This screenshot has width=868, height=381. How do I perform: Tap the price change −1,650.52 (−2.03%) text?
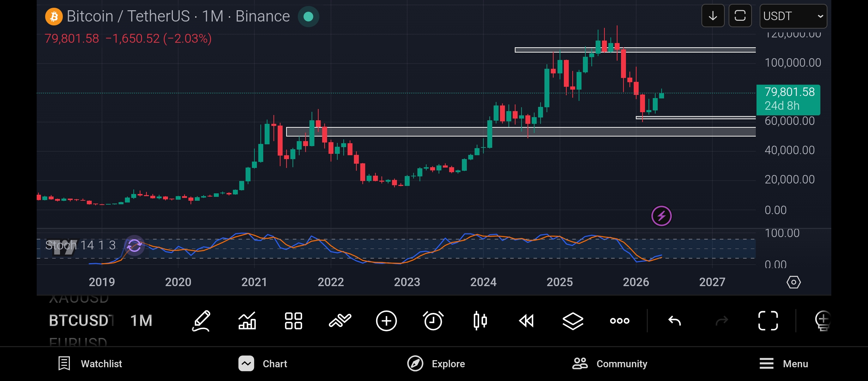pyautogui.click(x=158, y=38)
